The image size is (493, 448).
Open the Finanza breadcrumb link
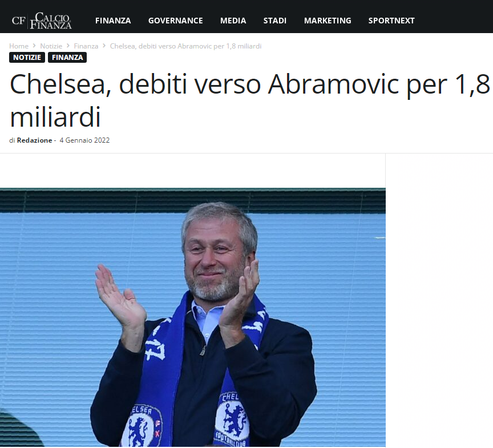tap(86, 46)
